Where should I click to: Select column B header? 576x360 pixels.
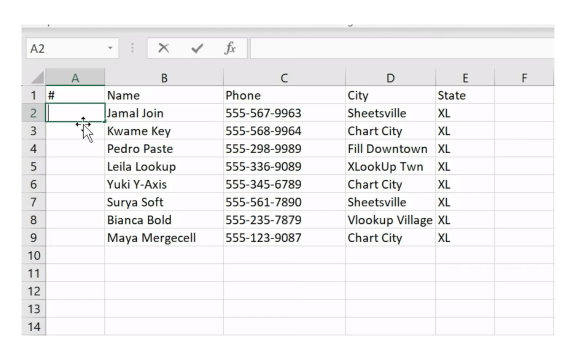164,78
